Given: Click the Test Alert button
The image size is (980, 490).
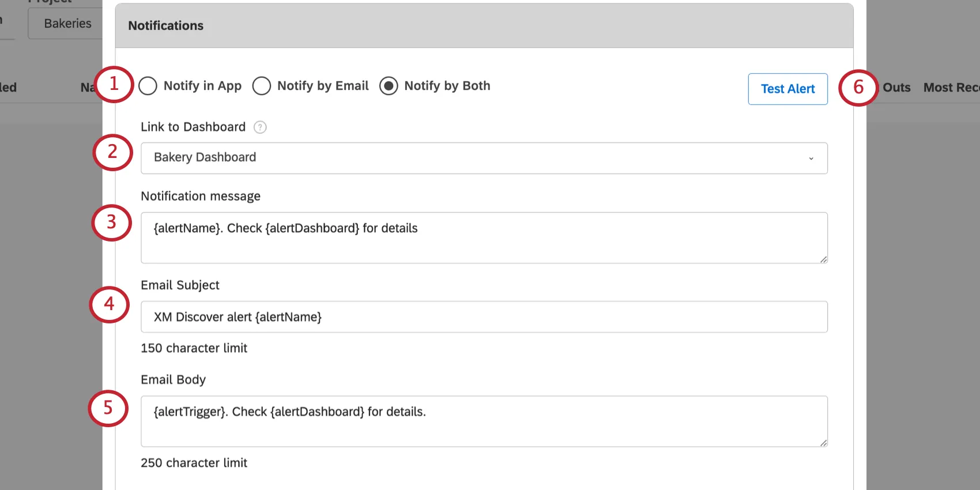Looking at the screenshot, I should pos(787,89).
